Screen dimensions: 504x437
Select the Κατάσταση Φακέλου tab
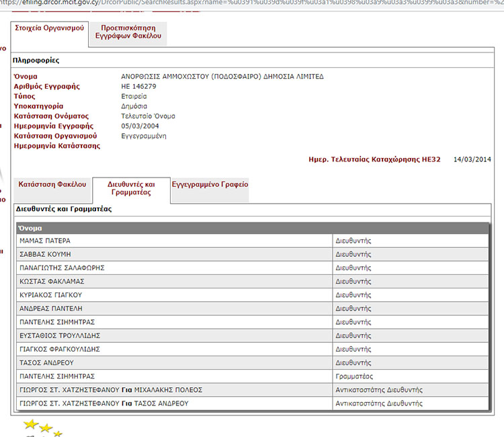(52, 190)
